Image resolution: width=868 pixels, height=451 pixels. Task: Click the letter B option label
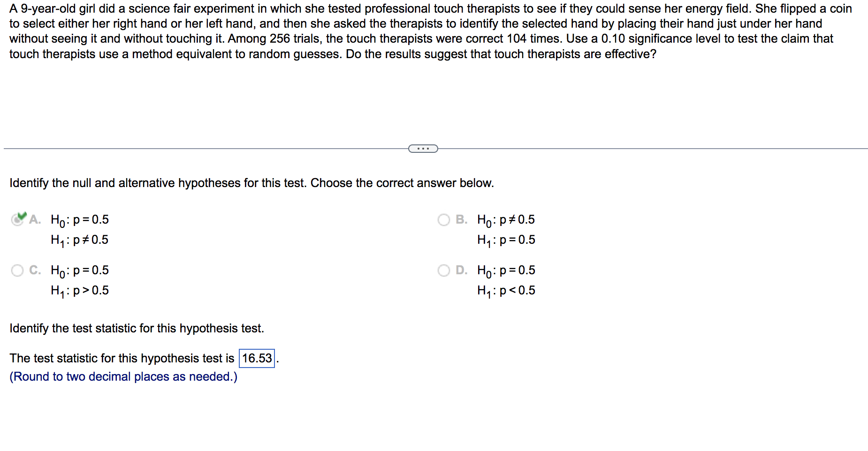point(461,219)
